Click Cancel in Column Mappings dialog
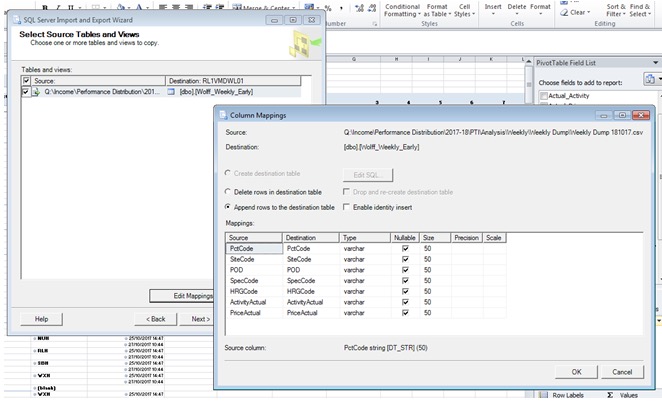 (x=622, y=372)
